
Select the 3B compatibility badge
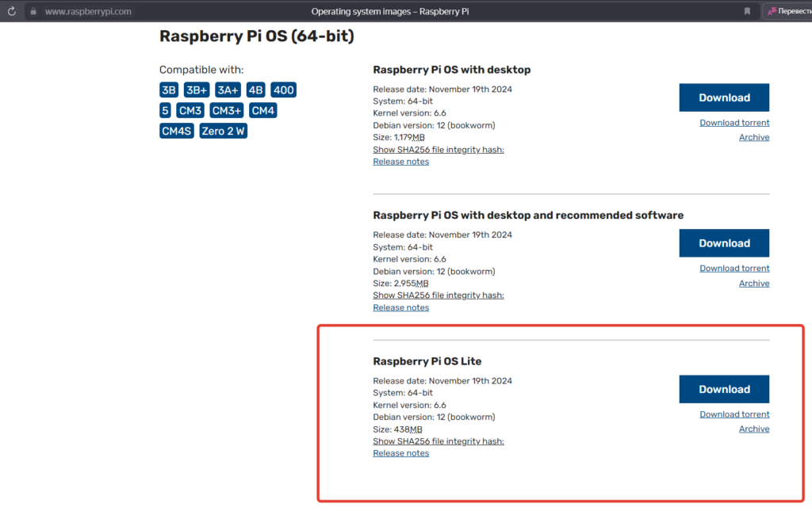(169, 90)
